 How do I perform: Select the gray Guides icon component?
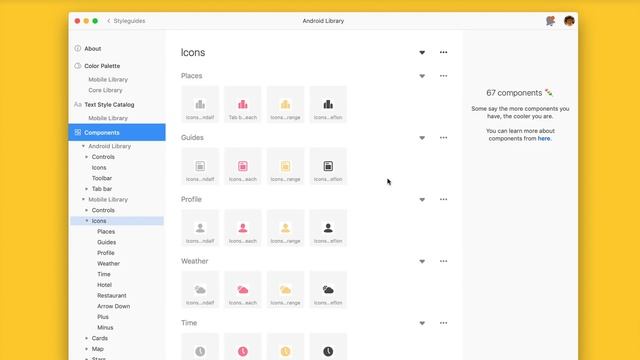click(200, 166)
